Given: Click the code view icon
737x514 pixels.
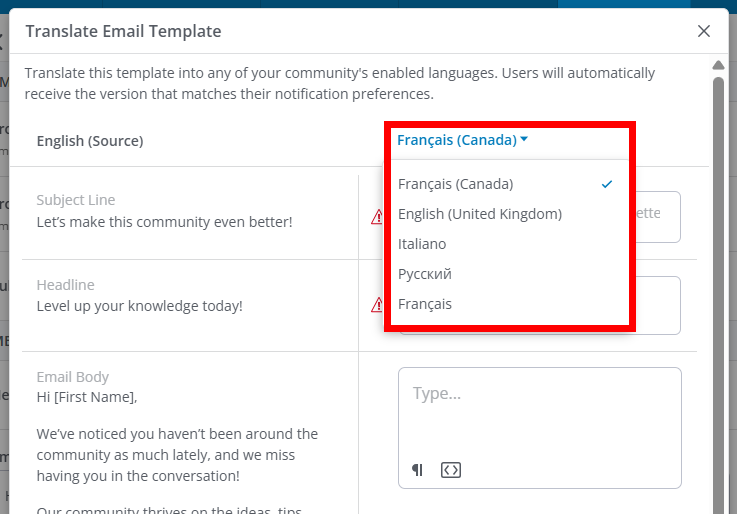Looking at the screenshot, I should (450, 470).
